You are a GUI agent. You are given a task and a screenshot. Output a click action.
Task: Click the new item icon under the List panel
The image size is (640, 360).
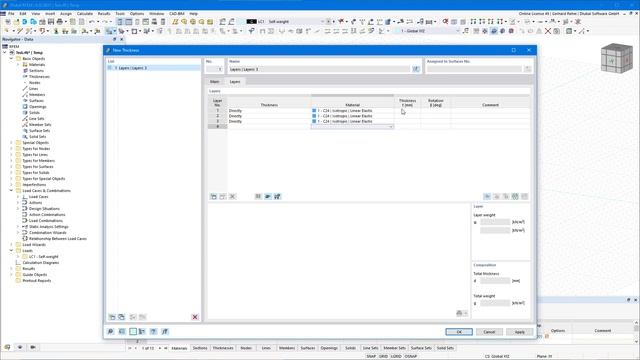(x=112, y=317)
